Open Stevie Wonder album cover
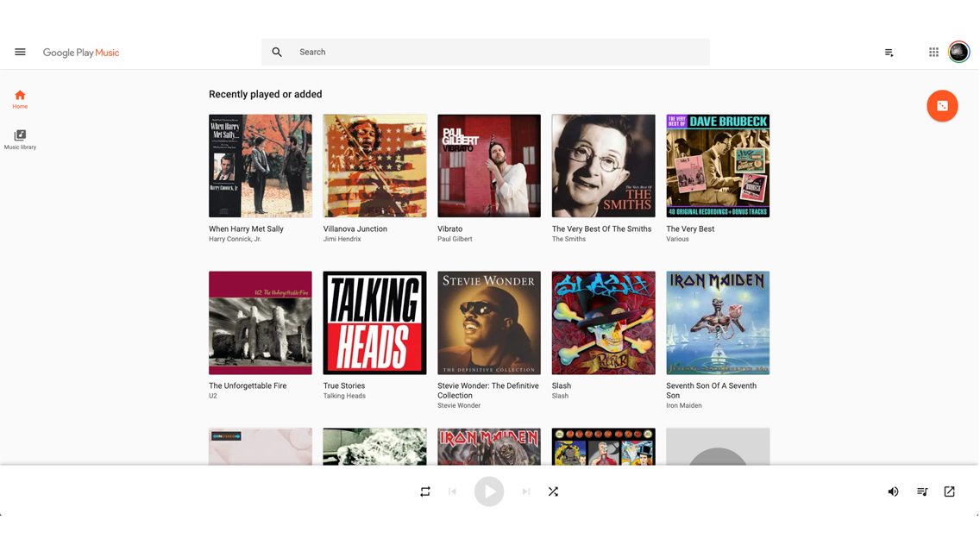This screenshot has height=551, width=980. [489, 323]
